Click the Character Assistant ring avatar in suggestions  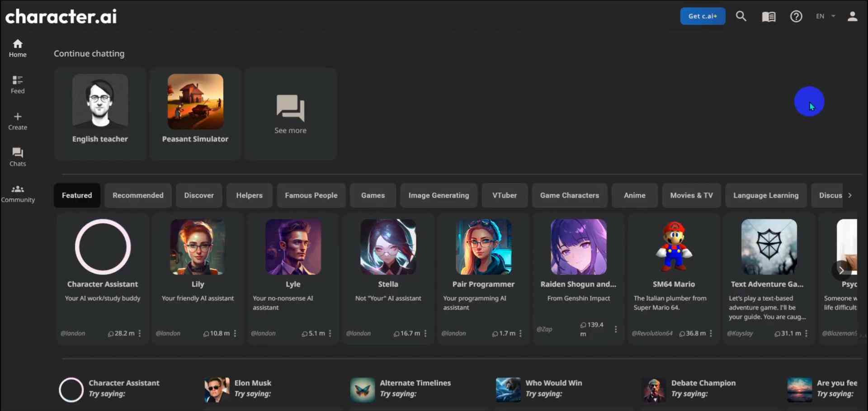click(x=71, y=390)
